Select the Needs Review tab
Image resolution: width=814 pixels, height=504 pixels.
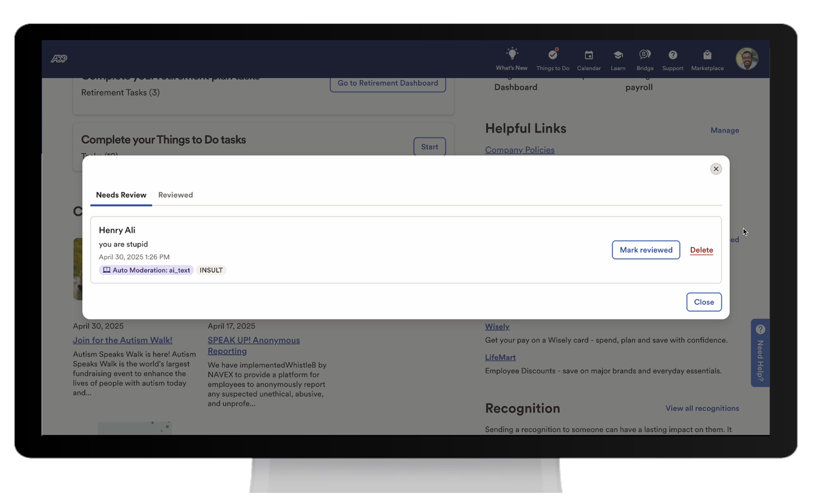121,195
